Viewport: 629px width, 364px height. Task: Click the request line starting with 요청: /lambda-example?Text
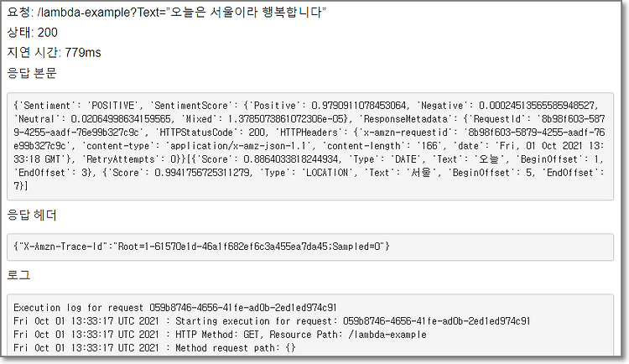tap(167, 12)
